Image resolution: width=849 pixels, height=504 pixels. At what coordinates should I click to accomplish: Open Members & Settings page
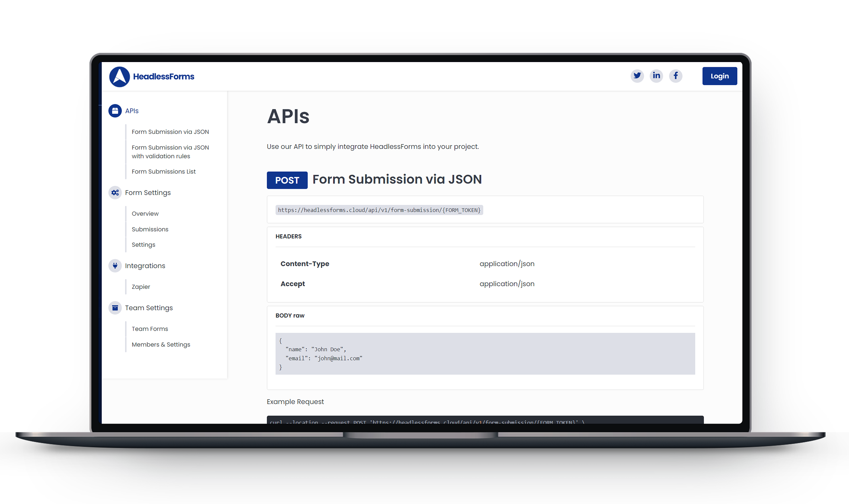[x=161, y=344]
